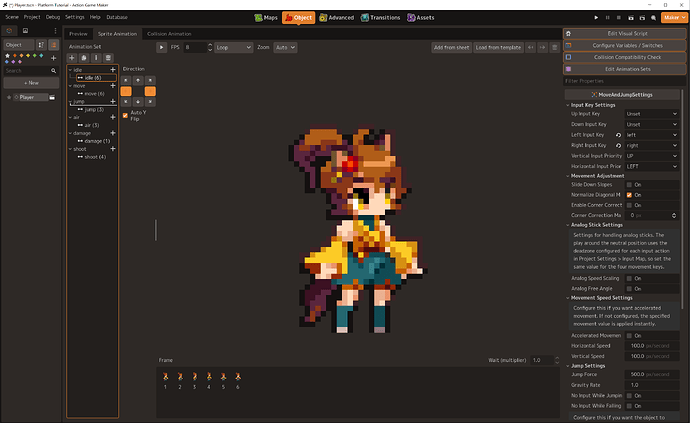Open Edit Visual Script
690x423 pixels.
pyautogui.click(x=624, y=33)
